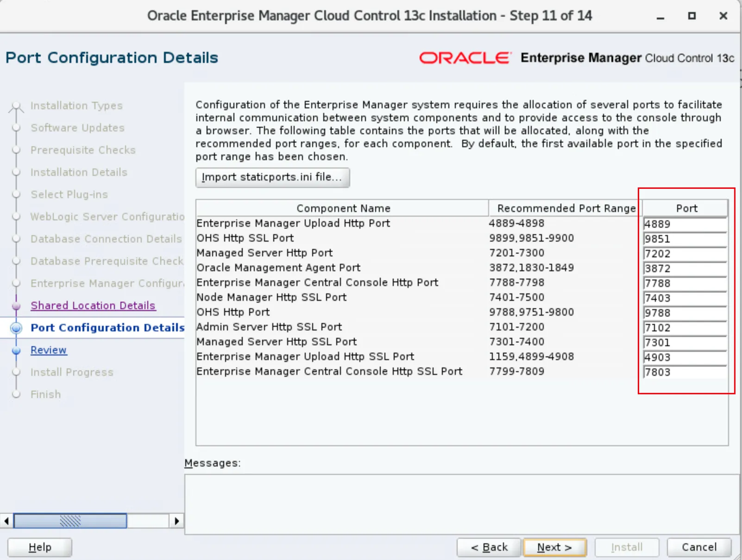Screen dimensions: 742x560
Task: Click the Review step bullet icon
Action: (16, 350)
